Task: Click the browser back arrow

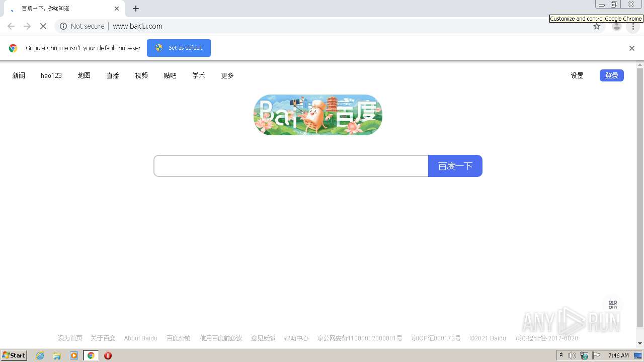Action: pyautogui.click(x=11, y=26)
